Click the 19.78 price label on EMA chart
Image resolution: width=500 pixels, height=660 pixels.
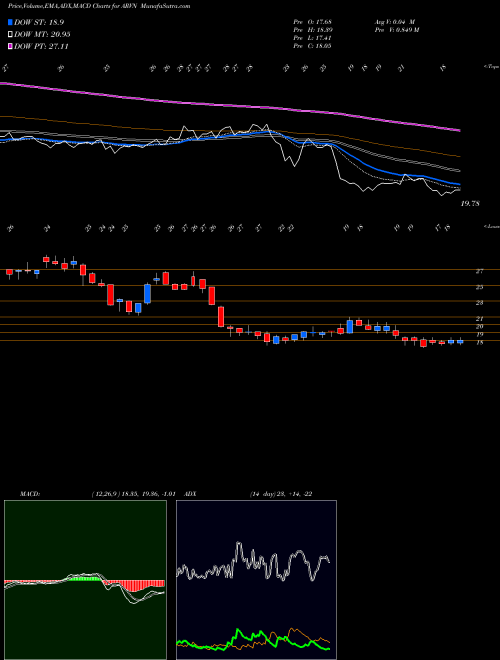(470, 204)
